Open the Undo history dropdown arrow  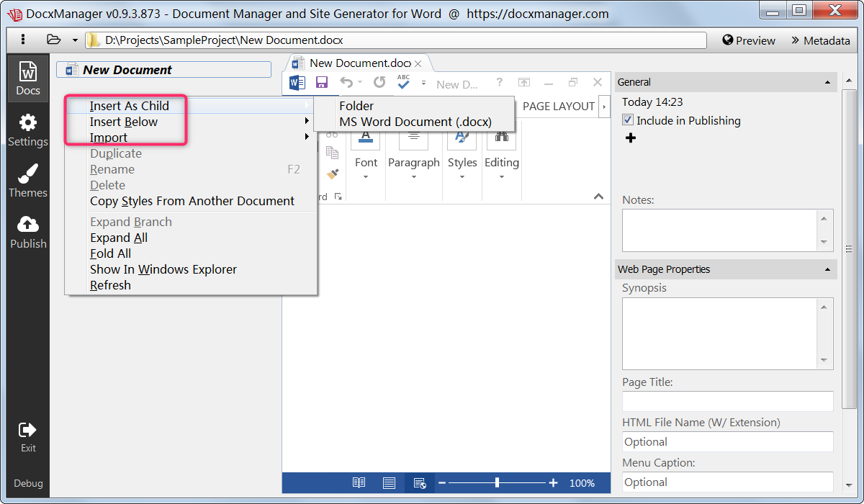(360, 83)
